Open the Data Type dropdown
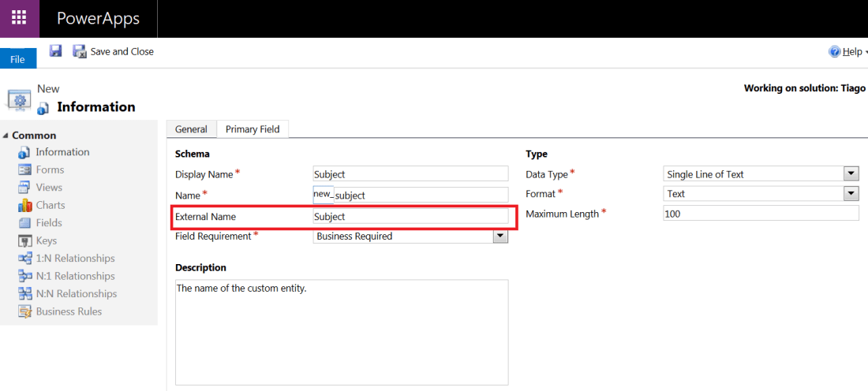Viewport: 868px width, 391px height. [x=851, y=174]
